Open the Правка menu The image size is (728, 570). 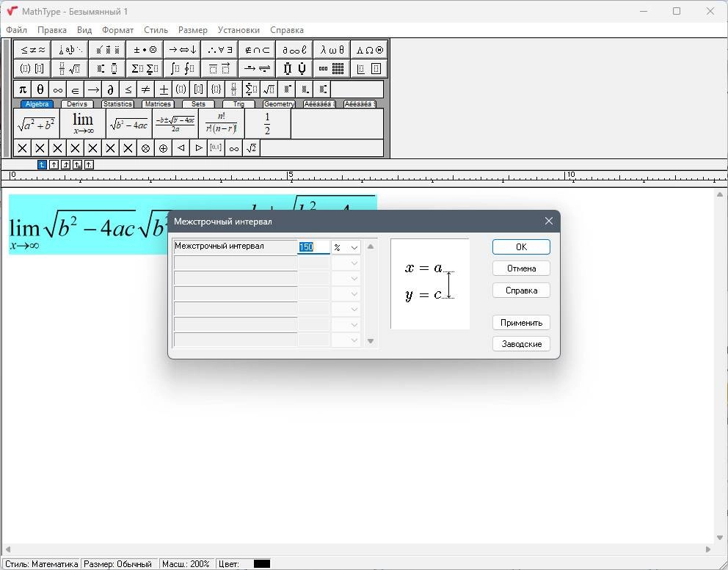[52, 30]
